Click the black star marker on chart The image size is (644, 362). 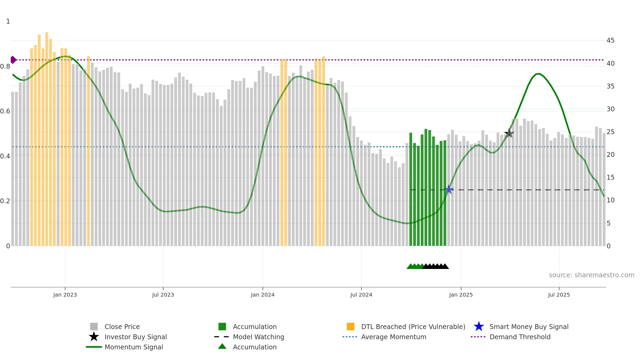pyautogui.click(x=509, y=133)
